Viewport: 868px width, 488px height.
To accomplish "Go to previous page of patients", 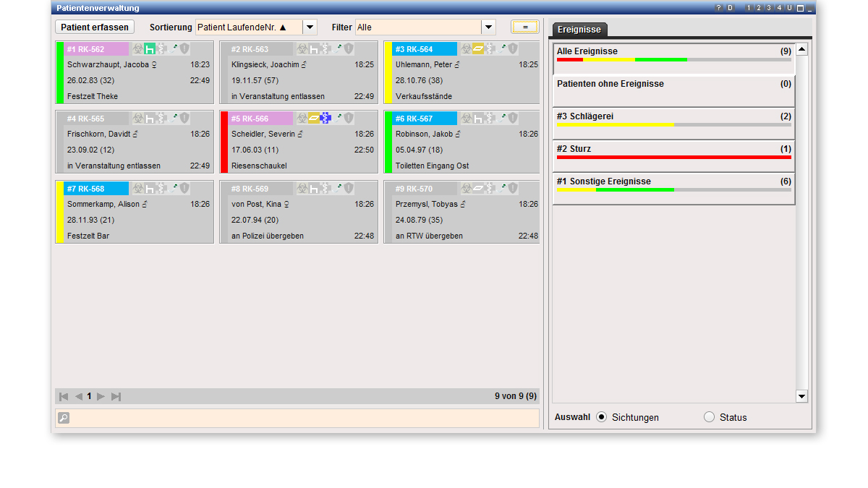I will 79,396.
